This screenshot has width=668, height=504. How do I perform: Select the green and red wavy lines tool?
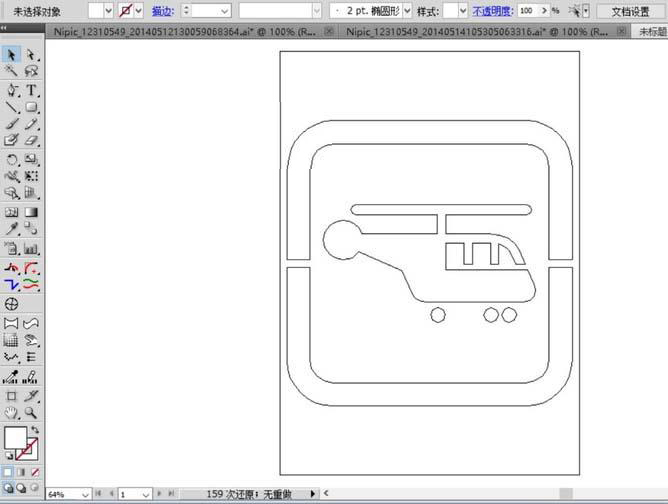tap(31, 284)
